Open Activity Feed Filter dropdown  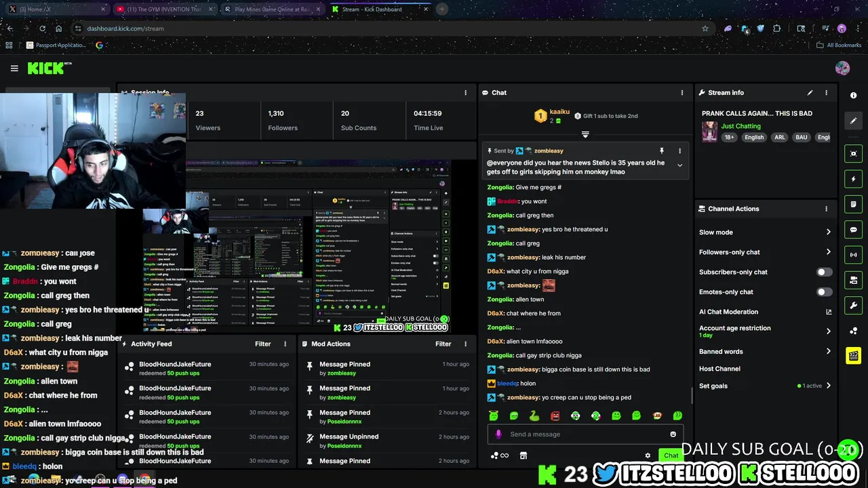coord(263,344)
